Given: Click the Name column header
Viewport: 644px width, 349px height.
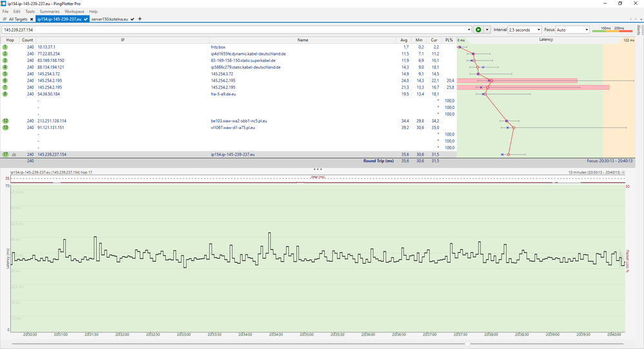Looking at the screenshot, I should (303, 40).
